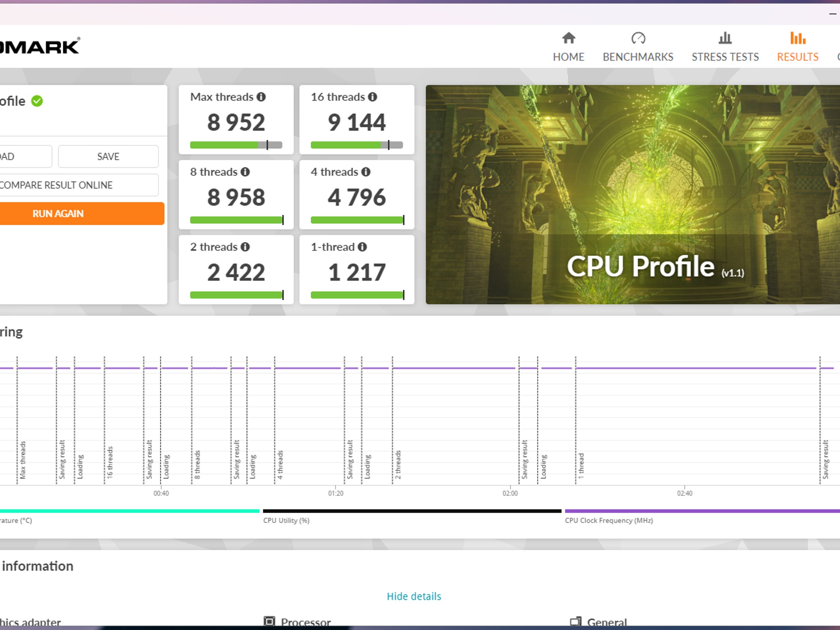Click the 16 threads timeline marker
Viewport: 840px width, 630px height.
coord(110,462)
